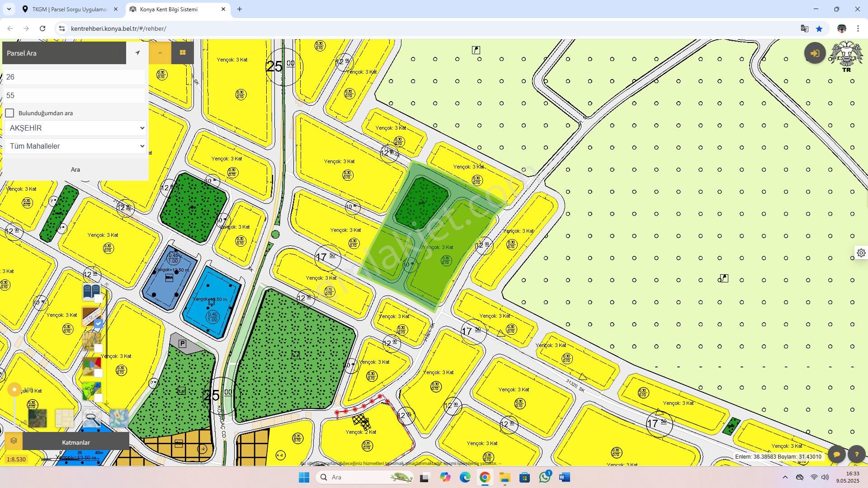Select the green land-use layer thumbnail
Image resolution: width=868 pixels, height=488 pixels.
click(91, 391)
